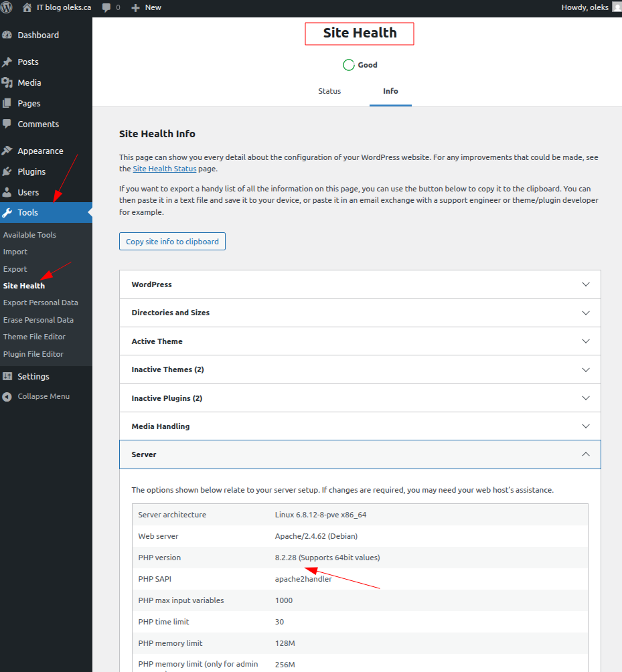Viewport: 622px width, 672px height.
Task: Open Plugin File Editor
Action: [x=33, y=354]
